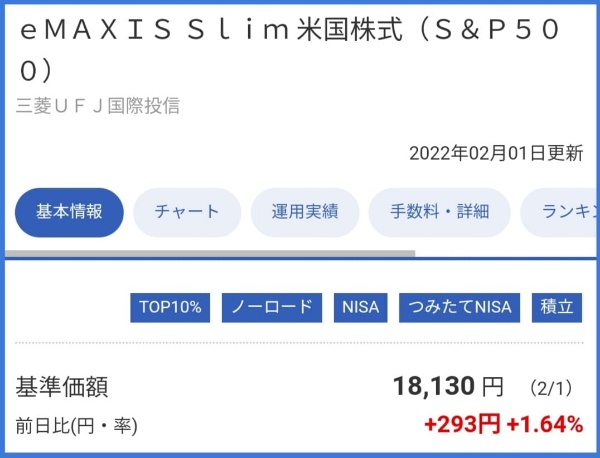Click the +293円 change amount

coord(462,424)
